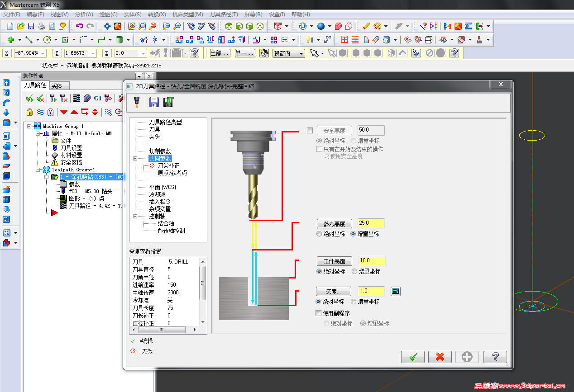Click backplot selected operations wave icon
Screen dimensions: 574x392
point(77,98)
